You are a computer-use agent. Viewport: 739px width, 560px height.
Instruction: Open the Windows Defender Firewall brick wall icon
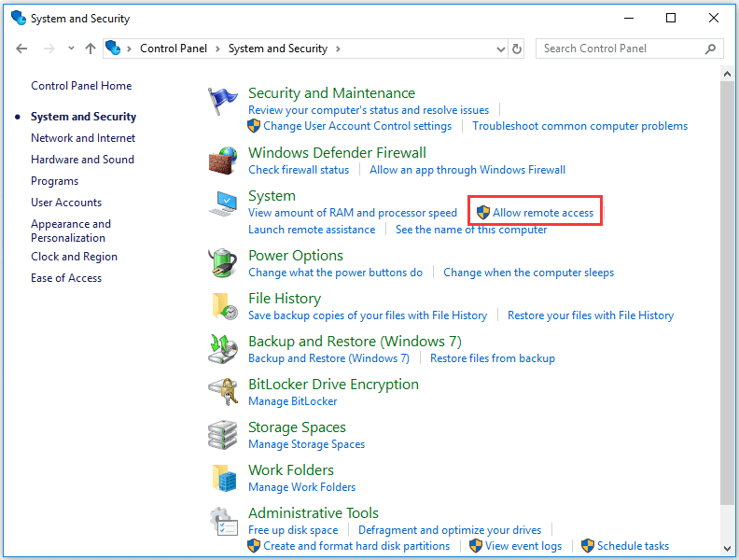coord(223,160)
